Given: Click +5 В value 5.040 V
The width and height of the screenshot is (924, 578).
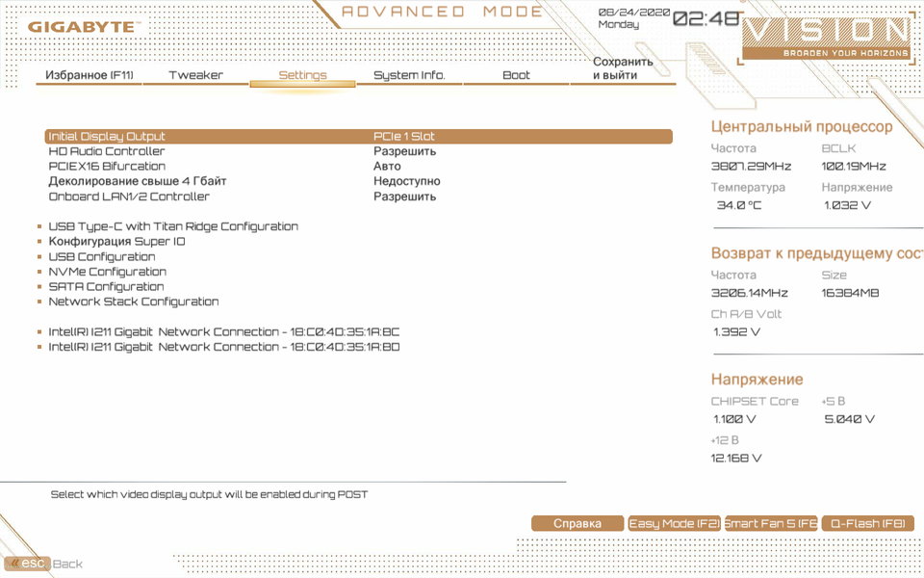Looking at the screenshot, I should tap(850, 419).
